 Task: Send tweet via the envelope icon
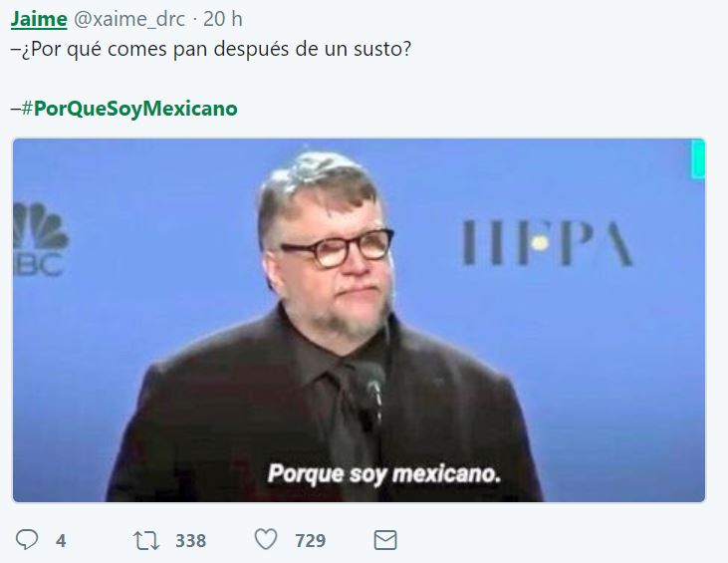pos(385,540)
